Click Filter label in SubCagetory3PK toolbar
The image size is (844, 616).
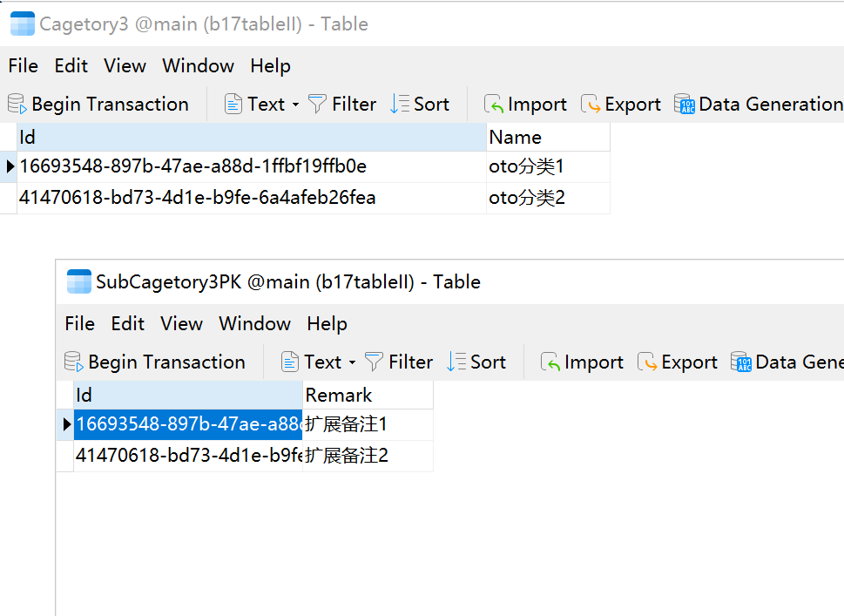(410, 362)
